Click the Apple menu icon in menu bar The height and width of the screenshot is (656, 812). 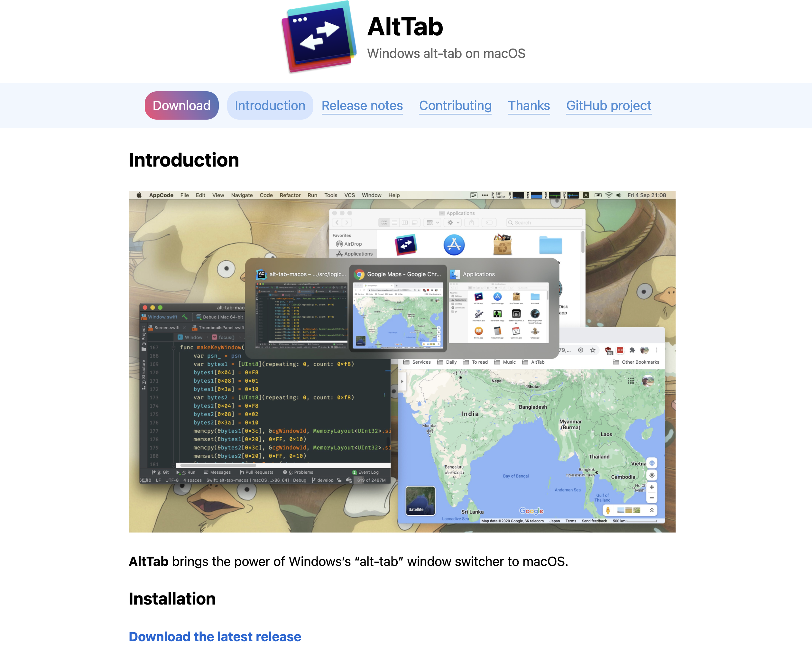pyautogui.click(x=139, y=196)
